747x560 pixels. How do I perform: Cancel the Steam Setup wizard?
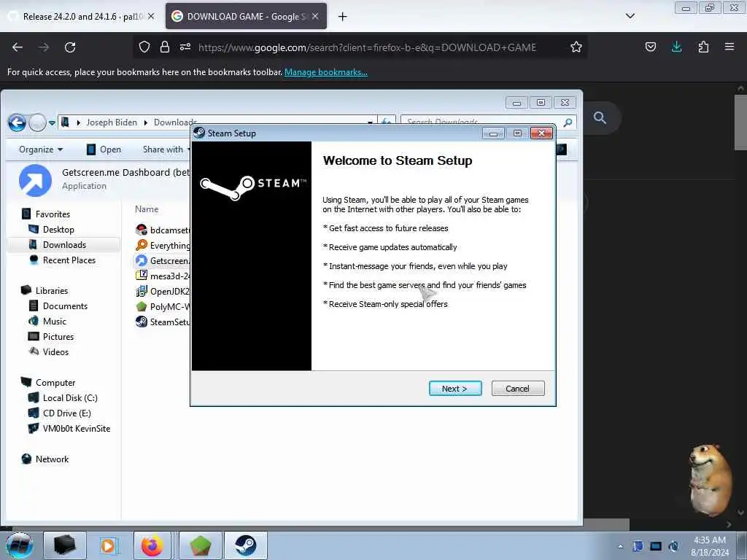517,389
